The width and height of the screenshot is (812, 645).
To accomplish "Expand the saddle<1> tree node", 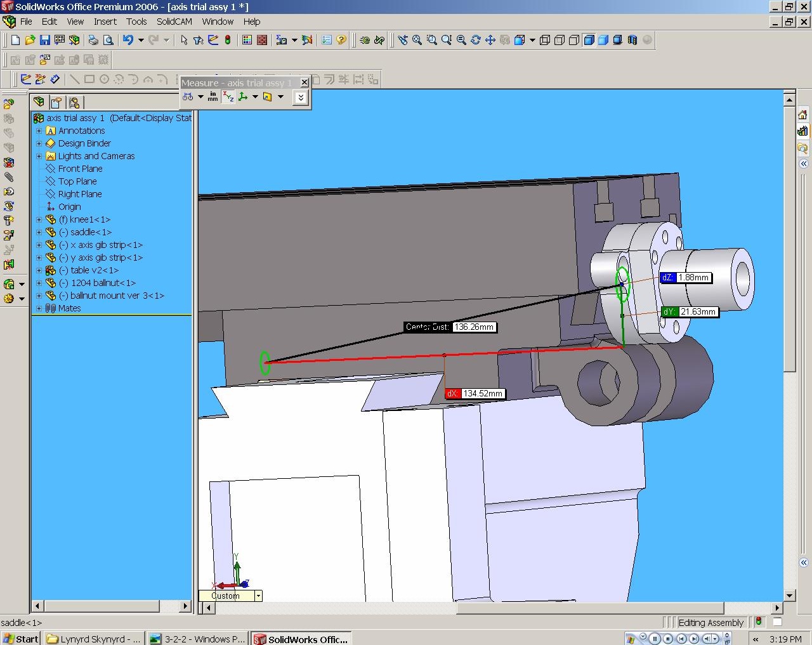I will pyautogui.click(x=39, y=233).
